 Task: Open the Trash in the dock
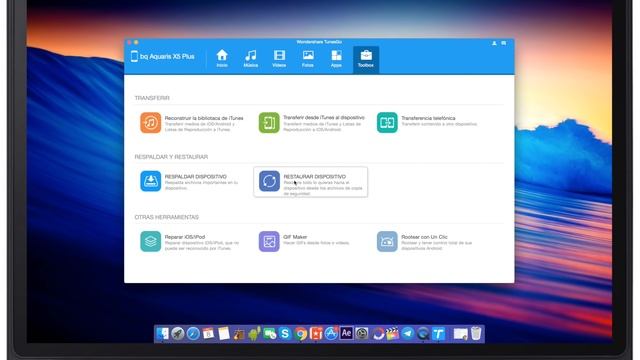[x=476, y=333]
